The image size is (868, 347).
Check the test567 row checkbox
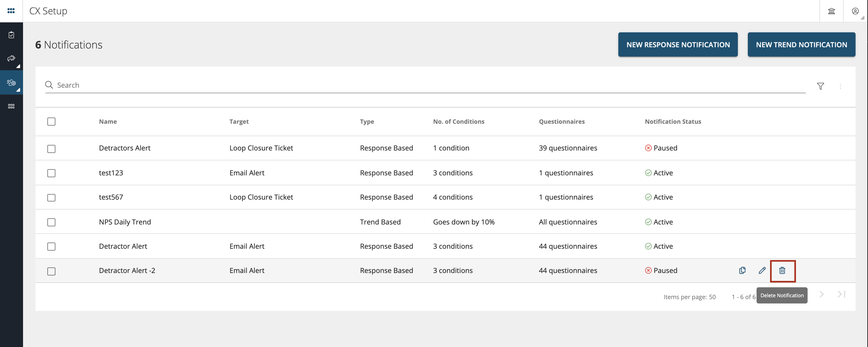click(x=51, y=197)
